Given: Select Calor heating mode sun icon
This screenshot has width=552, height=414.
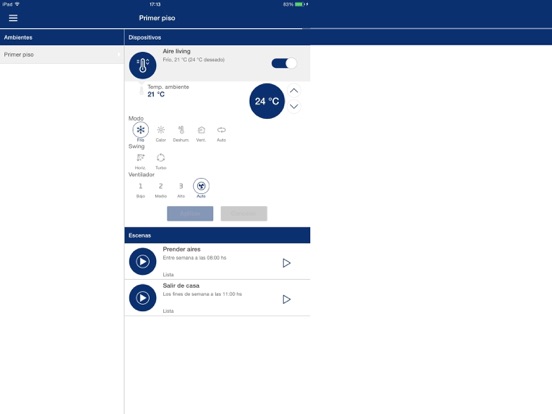Looking at the screenshot, I should pyautogui.click(x=161, y=130).
